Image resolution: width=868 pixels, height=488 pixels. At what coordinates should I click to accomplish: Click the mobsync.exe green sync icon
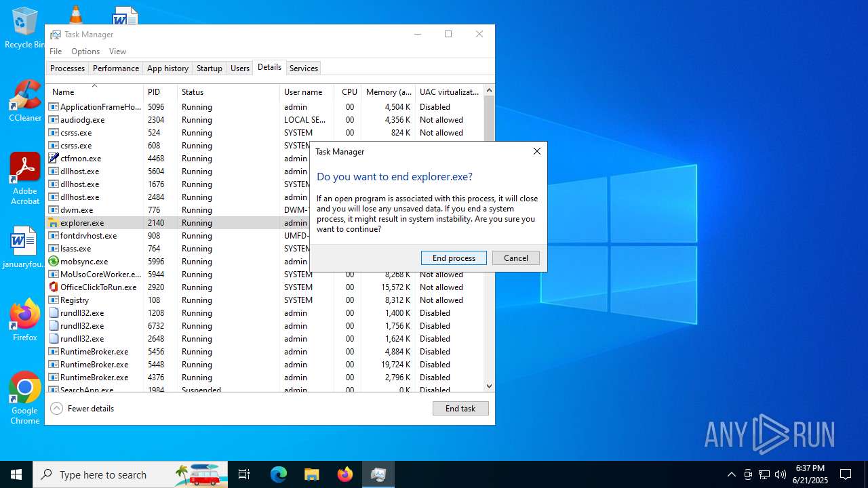point(54,261)
